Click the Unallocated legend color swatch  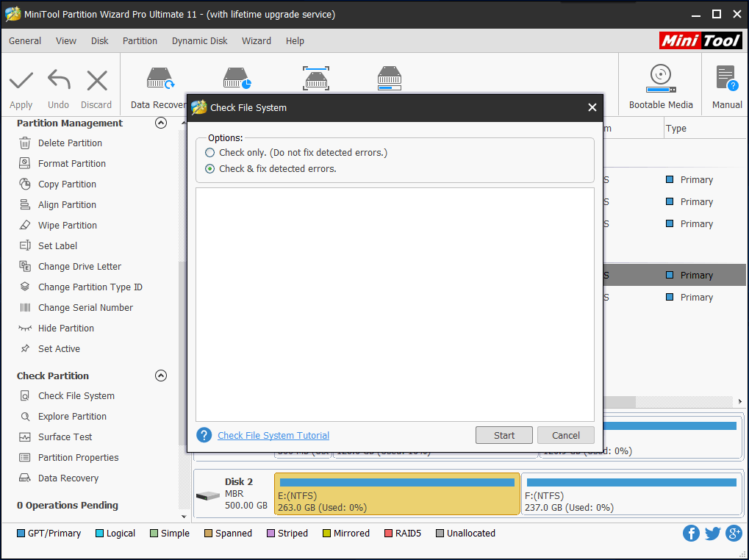pos(440,534)
